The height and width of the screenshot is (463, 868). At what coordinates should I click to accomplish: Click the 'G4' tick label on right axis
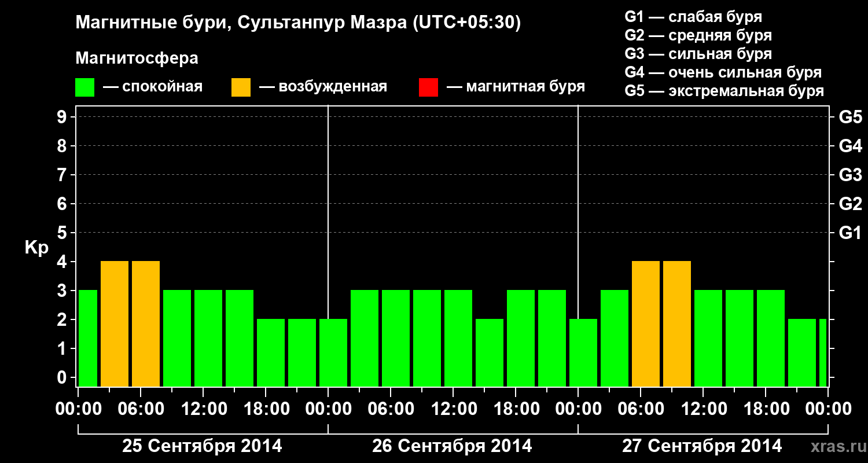(x=850, y=146)
